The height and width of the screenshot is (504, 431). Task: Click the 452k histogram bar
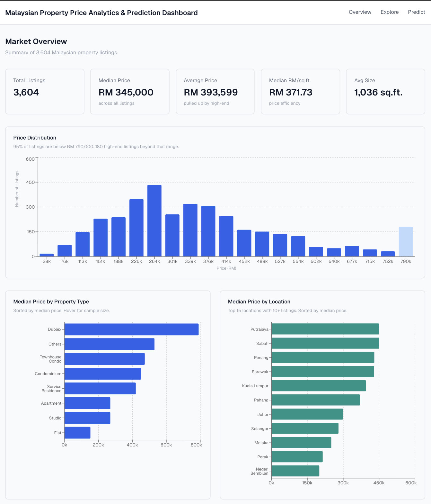[244, 243]
